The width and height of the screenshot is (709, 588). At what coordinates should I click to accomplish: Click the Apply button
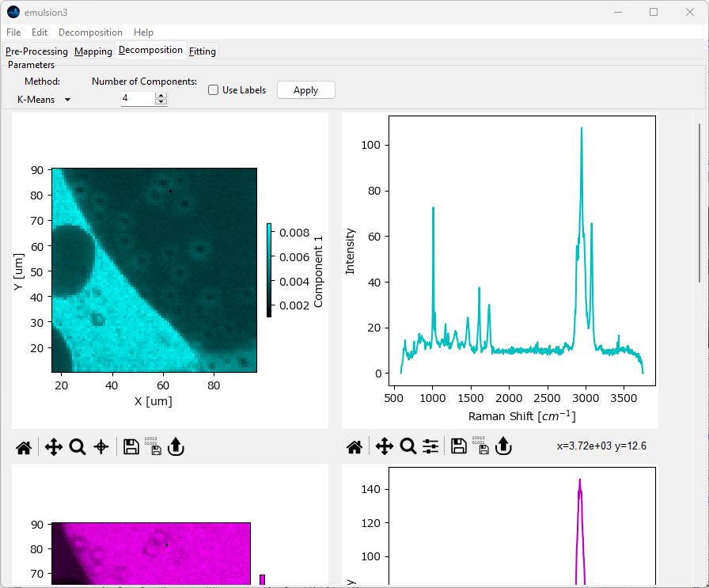coord(305,90)
